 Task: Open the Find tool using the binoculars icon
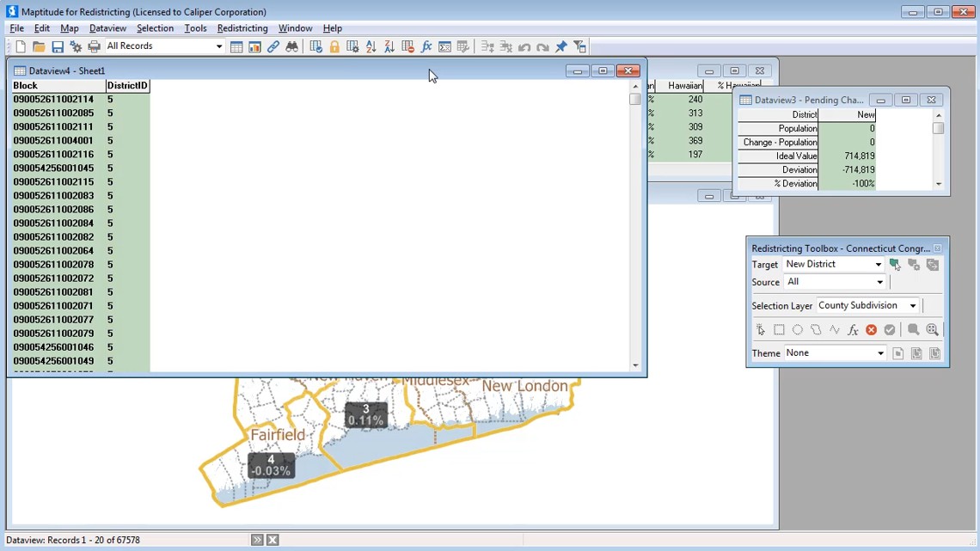pos(292,46)
